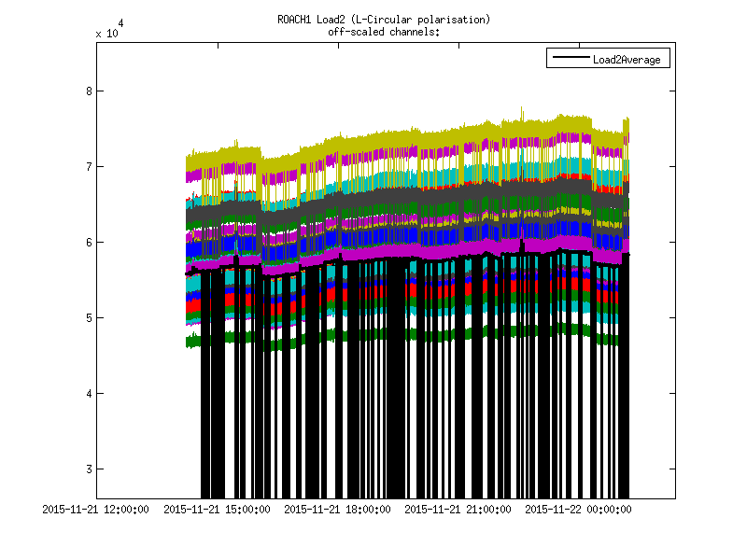Click the y-axis tick label 7
The width and height of the screenshot is (747, 560).
pos(88,167)
